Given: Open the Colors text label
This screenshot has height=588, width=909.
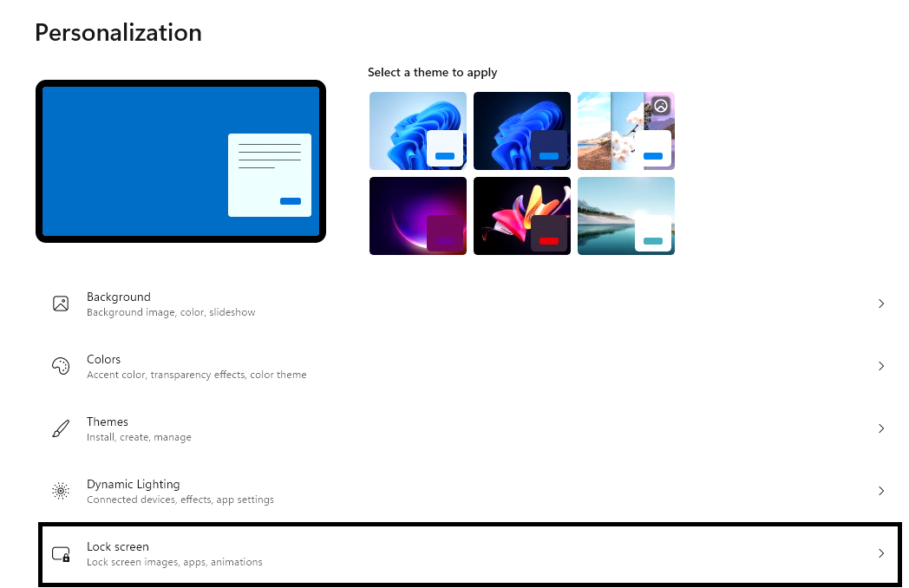Looking at the screenshot, I should [104, 360].
